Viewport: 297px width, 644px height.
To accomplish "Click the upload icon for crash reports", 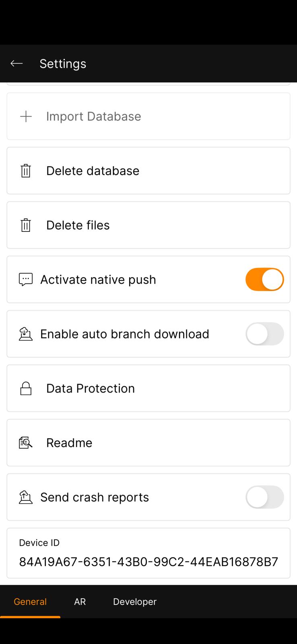I will click(x=26, y=497).
